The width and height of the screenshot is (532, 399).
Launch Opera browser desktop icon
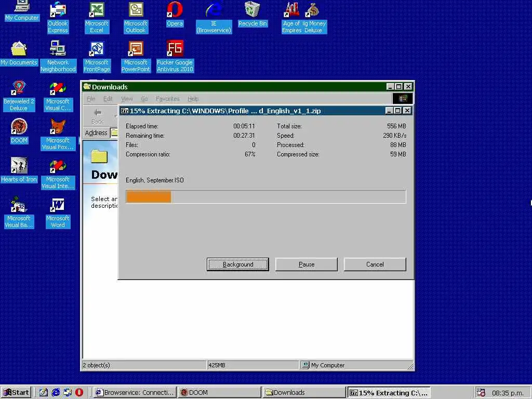tap(175, 14)
